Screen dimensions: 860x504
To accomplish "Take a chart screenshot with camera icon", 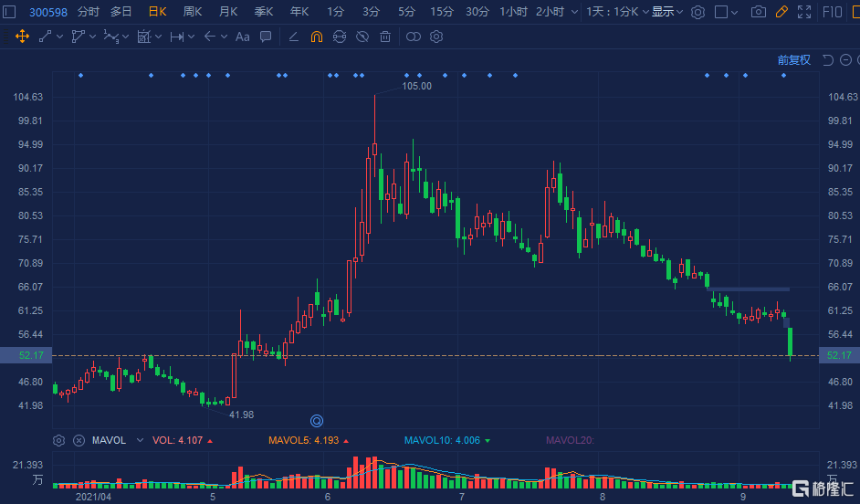I will coord(758,12).
